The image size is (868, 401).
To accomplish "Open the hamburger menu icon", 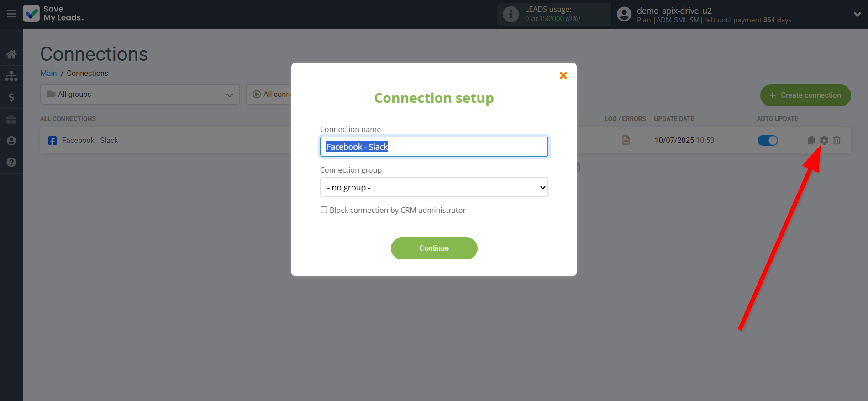I will coord(11,14).
